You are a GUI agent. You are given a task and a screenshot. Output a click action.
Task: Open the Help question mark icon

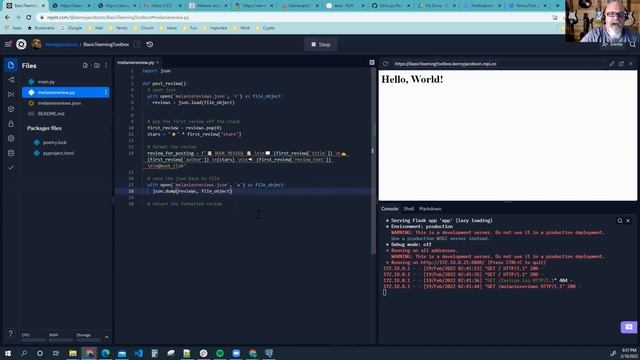11,333
